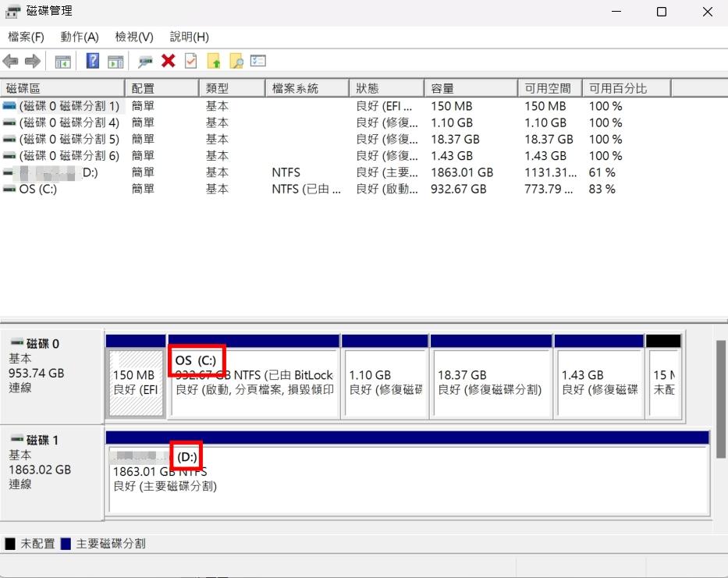Click the show/hide action pane icon
Image resolution: width=728 pixels, height=578 pixels.
click(x=115, y=61)
